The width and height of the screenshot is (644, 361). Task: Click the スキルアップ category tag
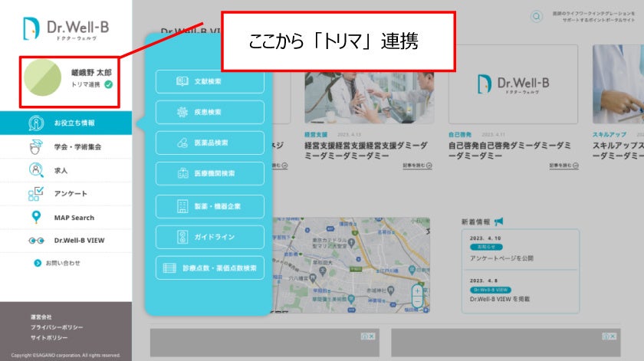click(609, 135)
